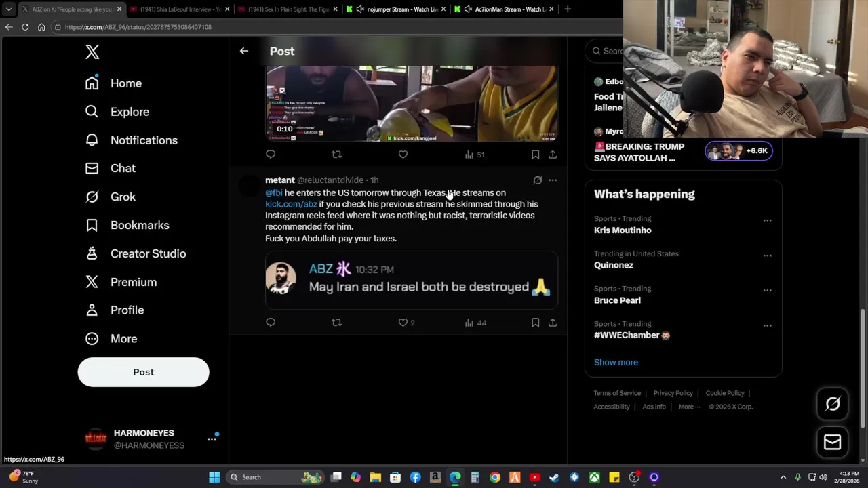Open HARMONEYES account options menu
The height and width of the screenshot is (488, 868).
pyautogui.click(x=212, y=439)
